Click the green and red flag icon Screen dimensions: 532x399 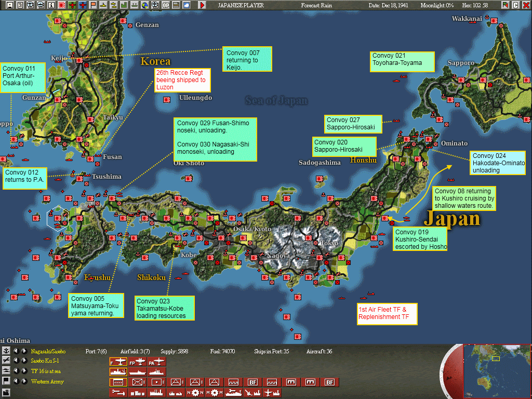tap(505, 5)
